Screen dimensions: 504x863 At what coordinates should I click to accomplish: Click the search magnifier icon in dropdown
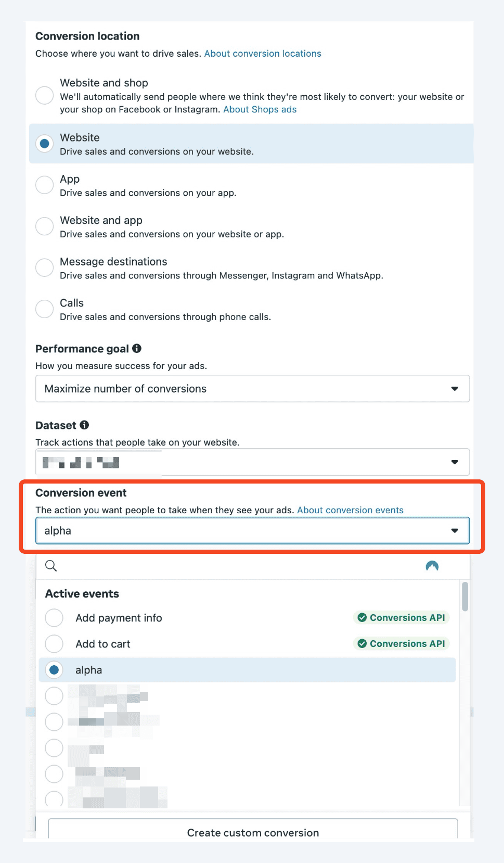tap(51, 566)
